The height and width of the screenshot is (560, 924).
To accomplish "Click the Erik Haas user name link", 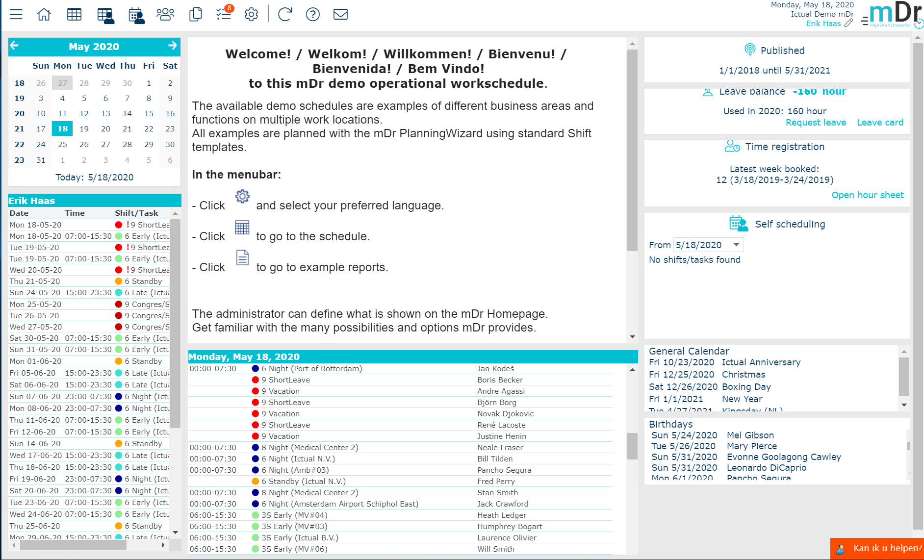I will (823, 24).
